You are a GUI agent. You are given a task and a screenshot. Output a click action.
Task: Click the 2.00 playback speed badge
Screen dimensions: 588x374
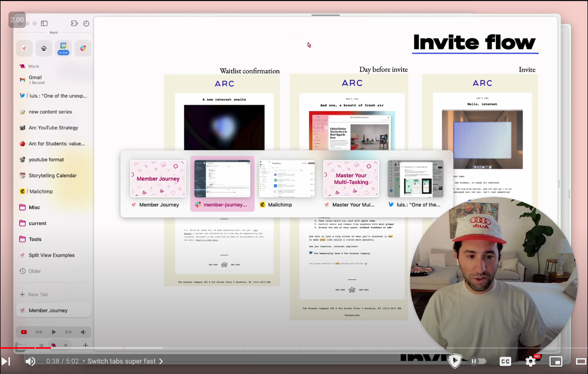pos(17,20)
